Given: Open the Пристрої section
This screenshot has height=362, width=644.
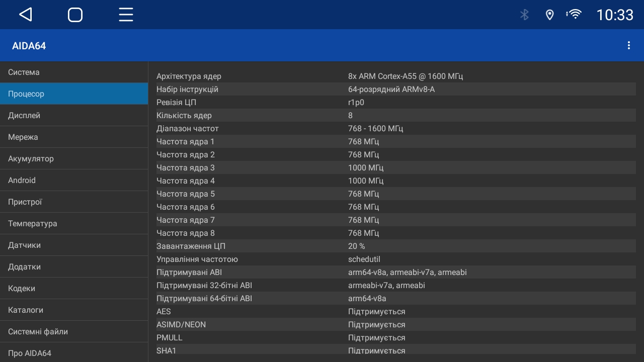Looking at the screenshot, I should tap(74, 202).
